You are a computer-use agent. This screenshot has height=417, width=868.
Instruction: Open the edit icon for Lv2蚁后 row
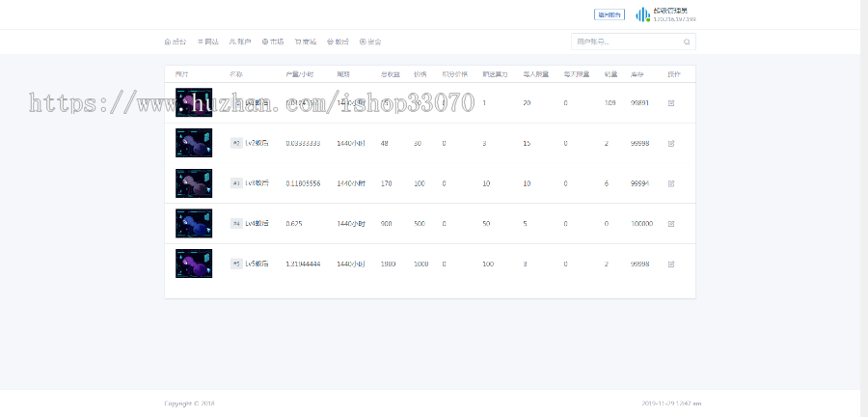[671, 144]
